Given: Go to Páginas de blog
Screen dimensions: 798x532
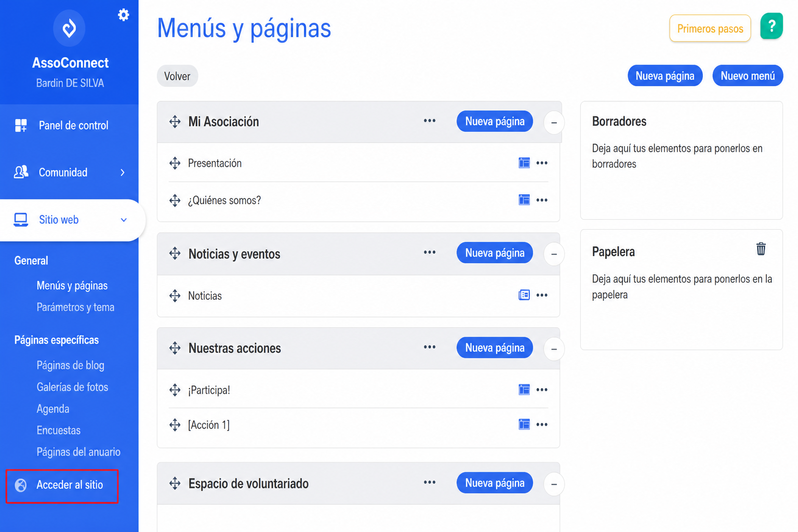Looking at the screenshot, I should coord(70,365).
